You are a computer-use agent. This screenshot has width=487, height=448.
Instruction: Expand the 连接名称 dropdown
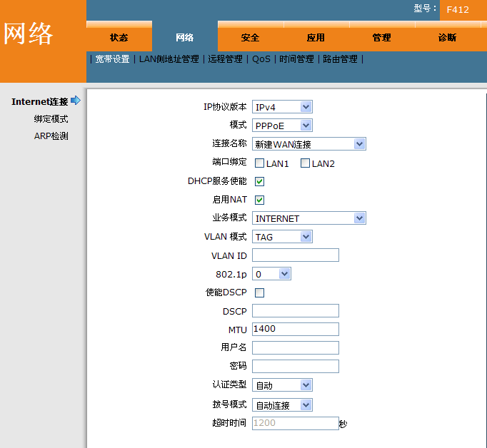(309, 144)
